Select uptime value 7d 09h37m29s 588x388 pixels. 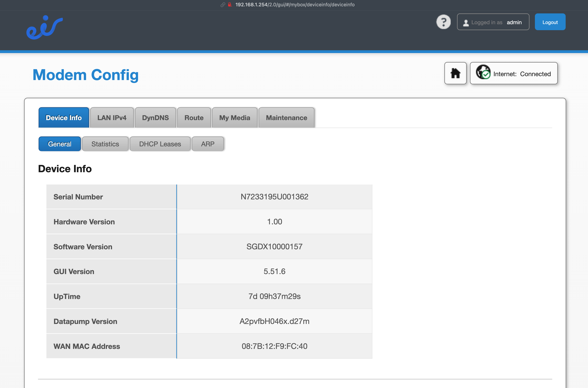click(275, 296)
